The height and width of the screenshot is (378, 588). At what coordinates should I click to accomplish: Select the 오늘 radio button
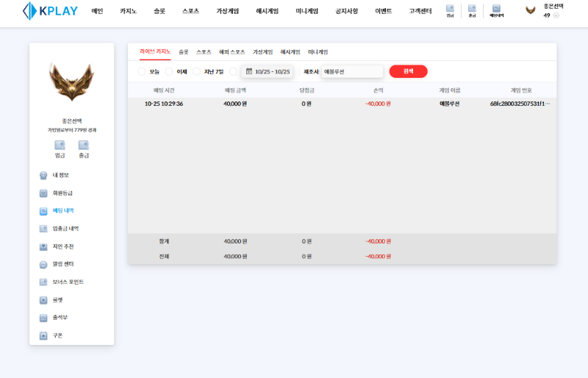click(142, 71)
